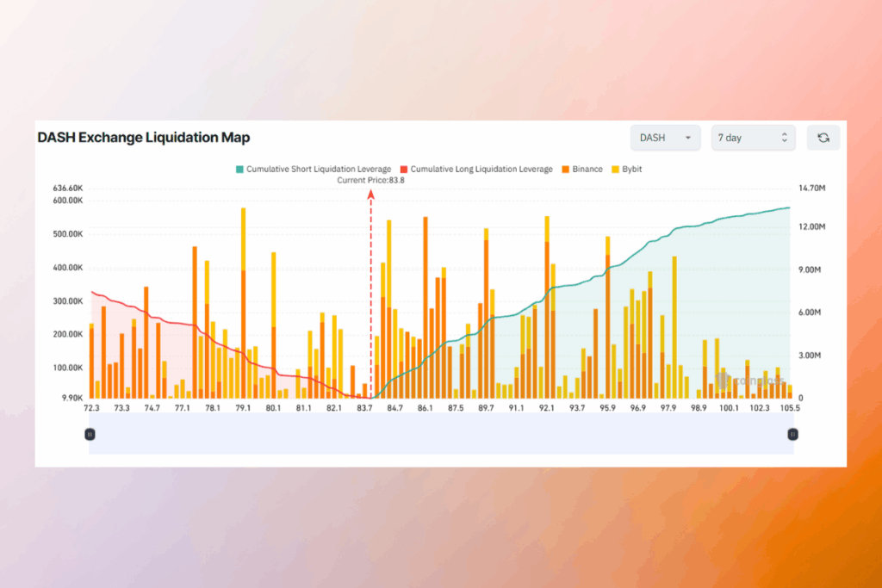Click the red current price arrow tip
882x588 pixels.
[x=371, y=194]
